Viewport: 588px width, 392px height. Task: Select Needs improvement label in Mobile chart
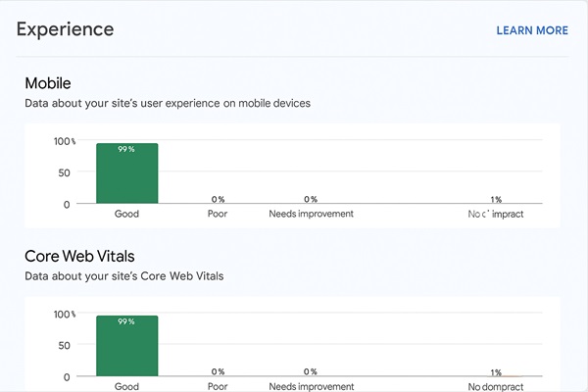(x=311, y=214)
